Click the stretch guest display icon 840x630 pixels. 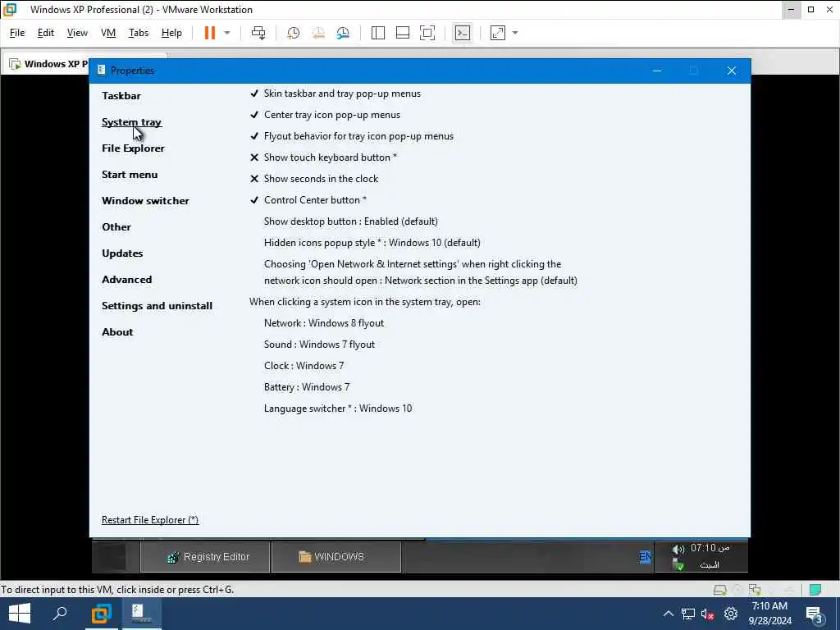[x=498, y=33]
